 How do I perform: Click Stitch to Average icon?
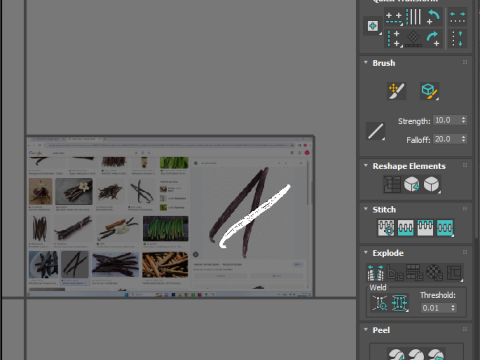(x=406, y=228)
